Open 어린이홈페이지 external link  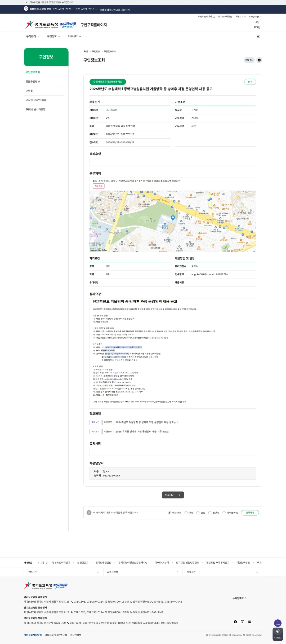[207, 17]
